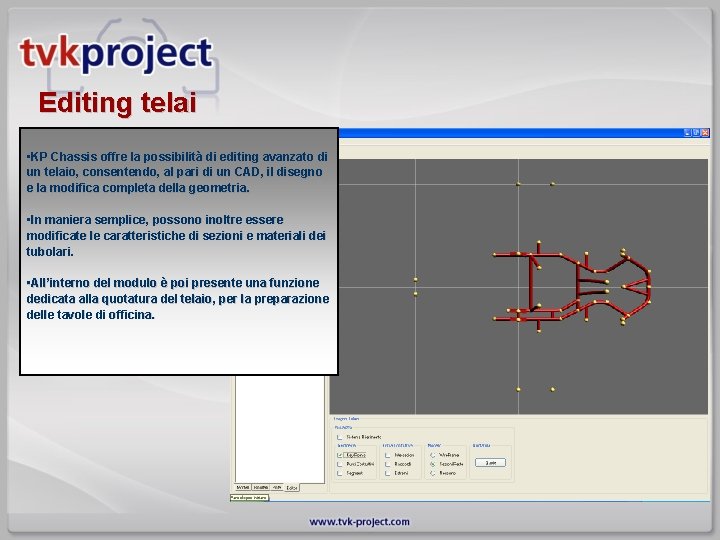
Task: Choose the selected radio option below WireFrame
Action: [433, 464]
